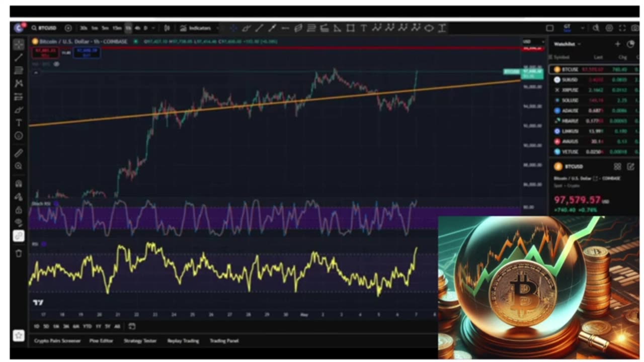Viewport: 644px width, 362px height.
Task: Select LINKUSD row in watchlist
Action: tap(594, 131)
